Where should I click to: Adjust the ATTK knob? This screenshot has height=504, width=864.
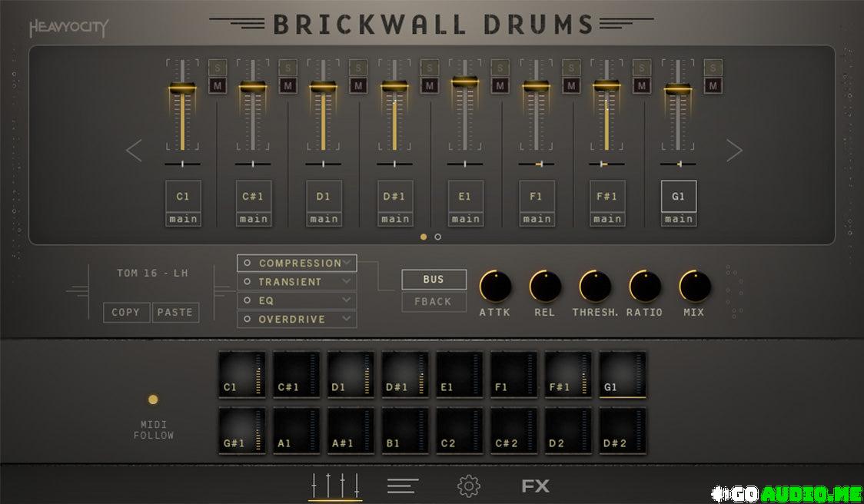(495, 287)
